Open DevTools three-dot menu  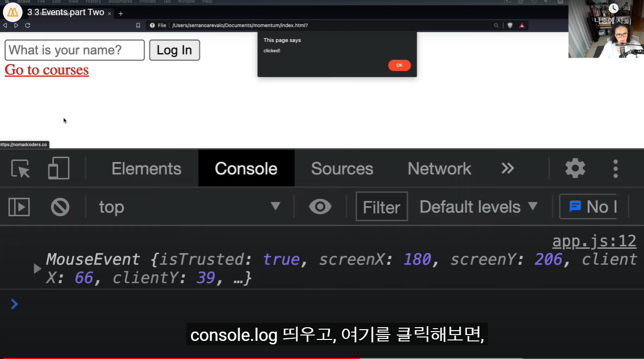[616, 168]
